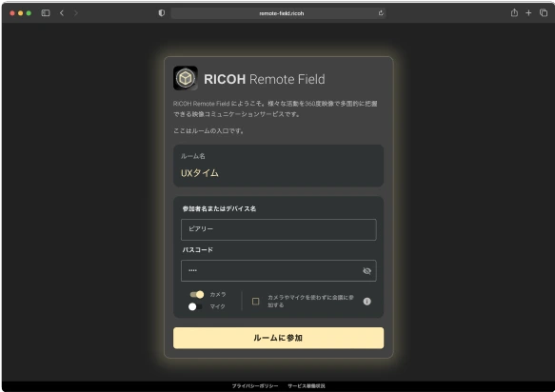Viewport: 555px width, 392px height.
Task: Click the ここはルームの入口です text
Action: tap(208, 131)
